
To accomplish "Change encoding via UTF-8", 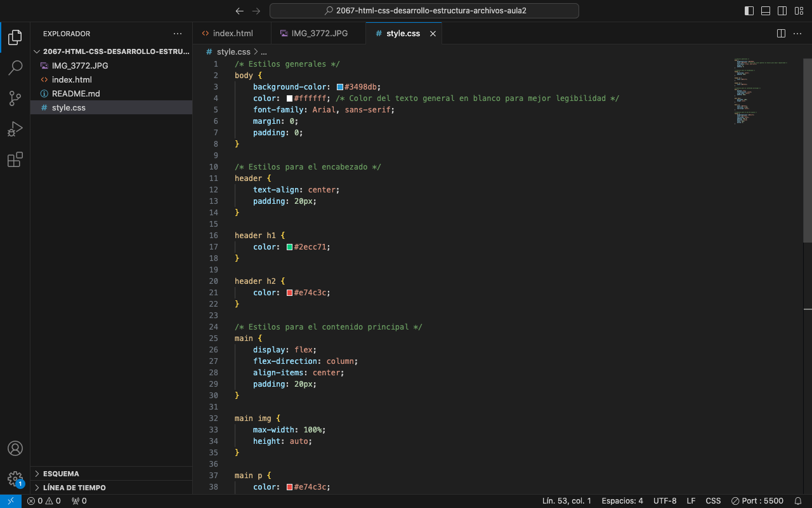I will (665, 501).
